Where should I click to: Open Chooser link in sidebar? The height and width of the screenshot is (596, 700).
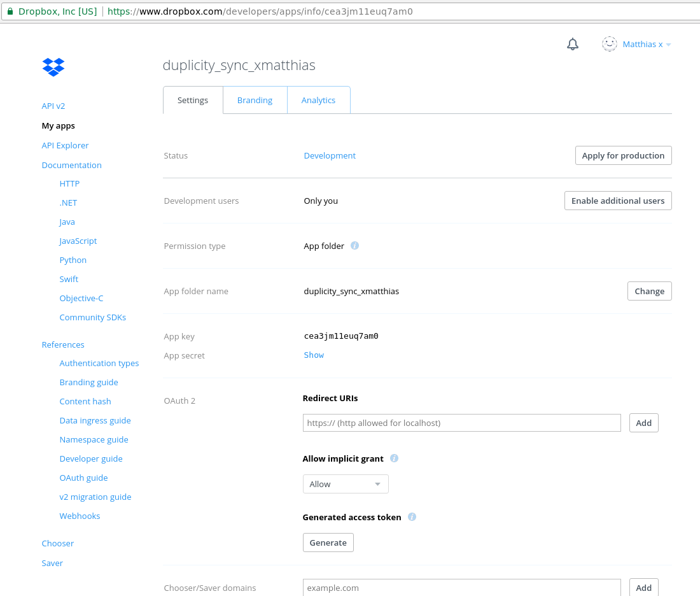click(x=57, y=543)
